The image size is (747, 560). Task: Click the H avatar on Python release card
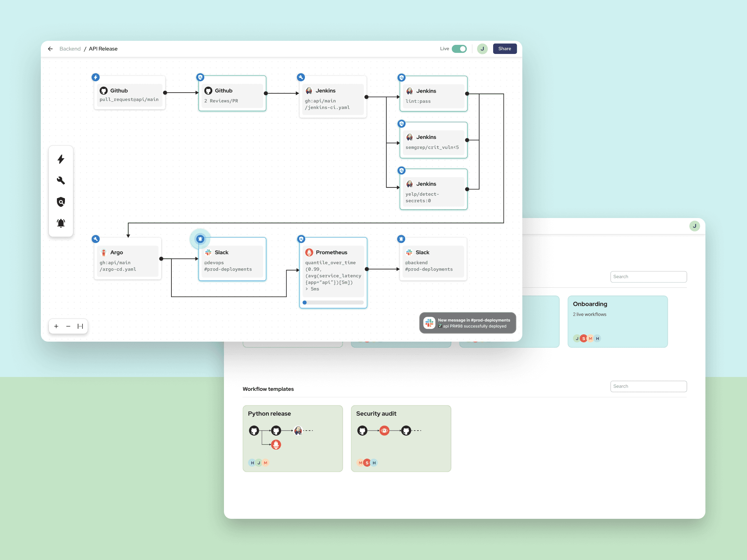(x=252, y=463)
